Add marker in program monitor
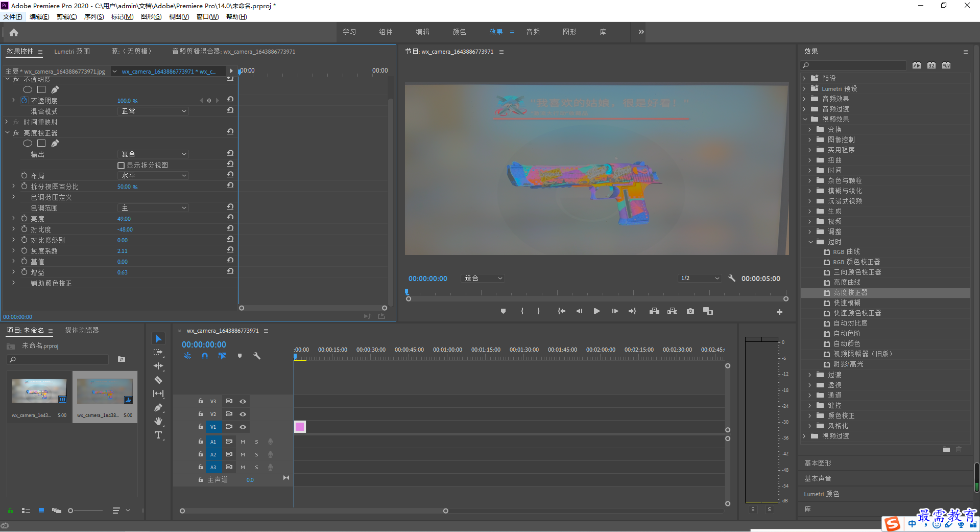Screen dimensions: 980x532 tap(503, 311)
